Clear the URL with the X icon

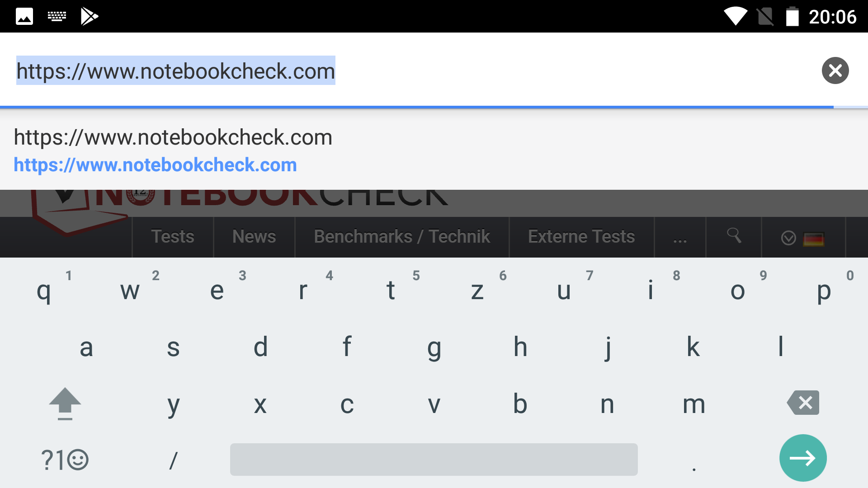click(x=835, y=70)
